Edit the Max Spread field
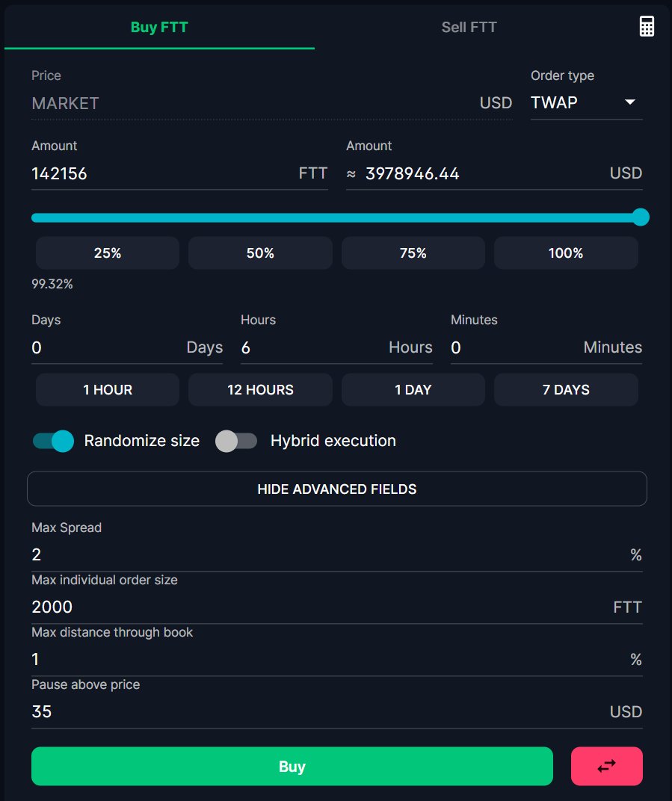The height and width of the screenshot is (801, 672). 337,554
